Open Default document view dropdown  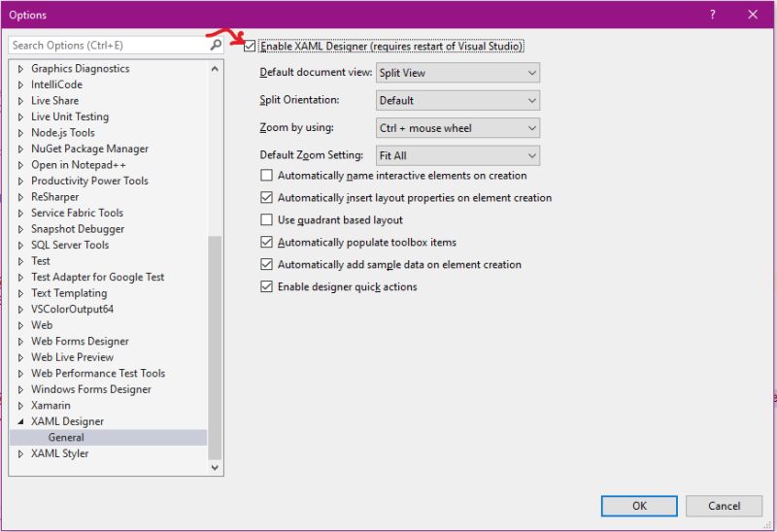pos(457,73)
